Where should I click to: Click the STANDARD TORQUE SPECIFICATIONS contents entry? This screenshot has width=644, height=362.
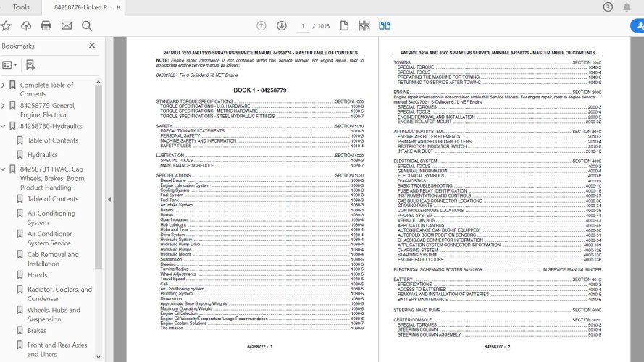(259, 101)
